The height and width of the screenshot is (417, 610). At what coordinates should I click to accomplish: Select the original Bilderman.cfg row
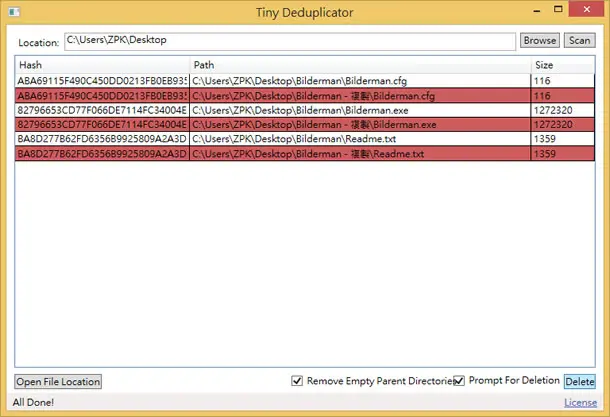coord(305,81)
